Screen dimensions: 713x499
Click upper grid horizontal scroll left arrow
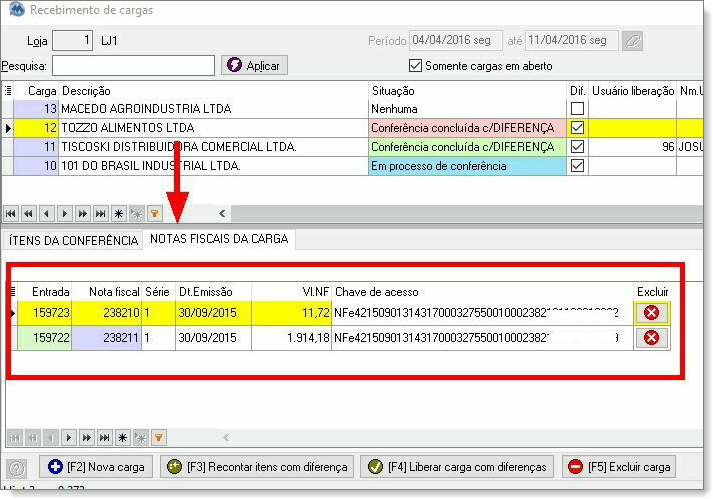(222, 213)
